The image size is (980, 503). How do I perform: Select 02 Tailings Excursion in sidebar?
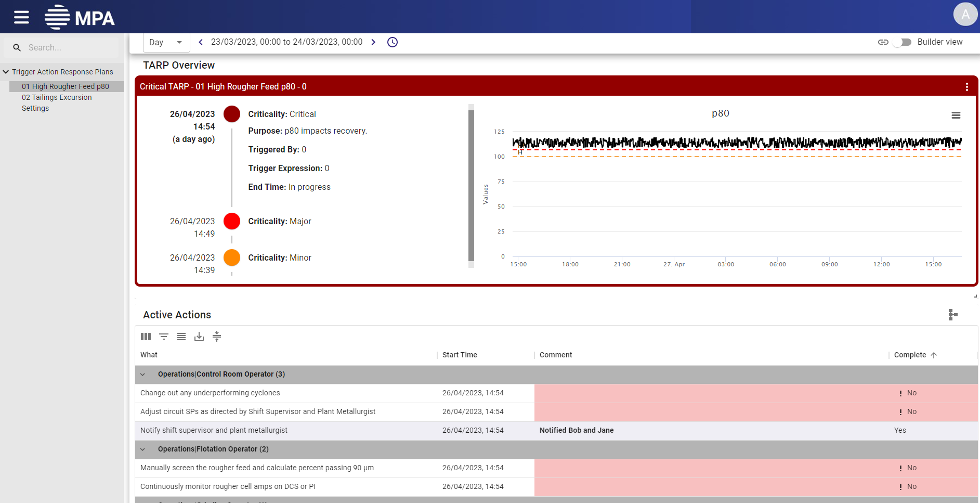pyautogui.click(x=57, y=97)
